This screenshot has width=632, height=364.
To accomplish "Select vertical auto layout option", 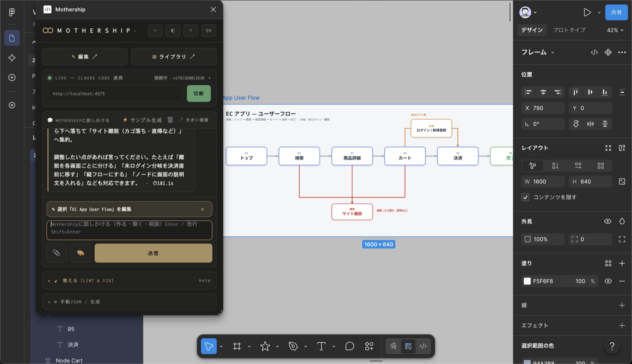I will click(x=555, y=166).
